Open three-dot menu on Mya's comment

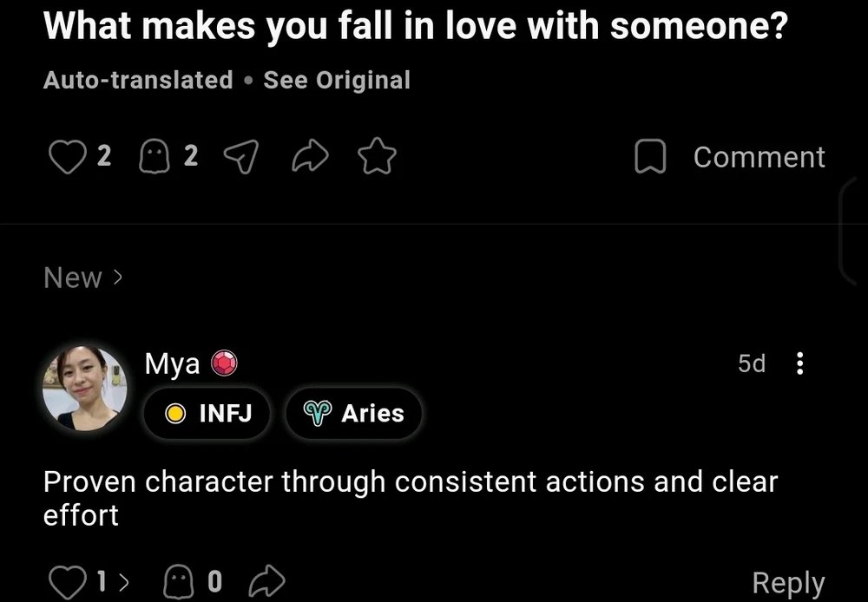point(799,363)
